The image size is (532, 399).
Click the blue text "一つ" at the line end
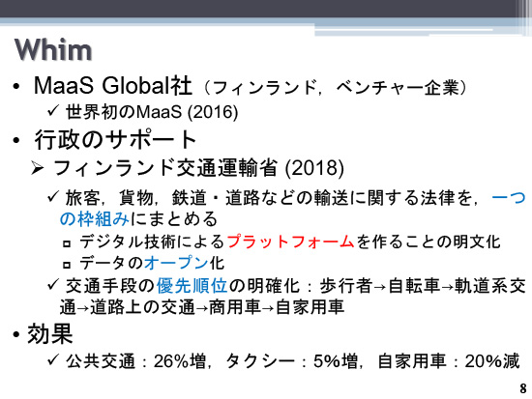tap(508, 198)
